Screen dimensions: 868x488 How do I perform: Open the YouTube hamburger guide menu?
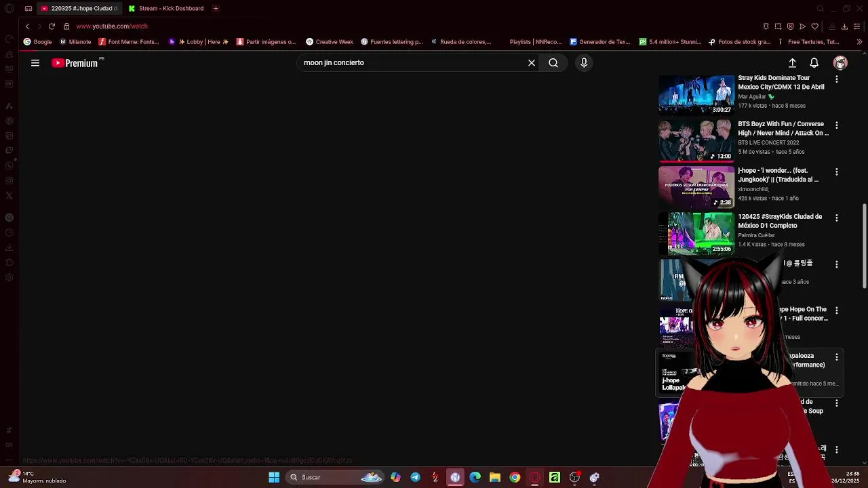(x=35, y=63)
